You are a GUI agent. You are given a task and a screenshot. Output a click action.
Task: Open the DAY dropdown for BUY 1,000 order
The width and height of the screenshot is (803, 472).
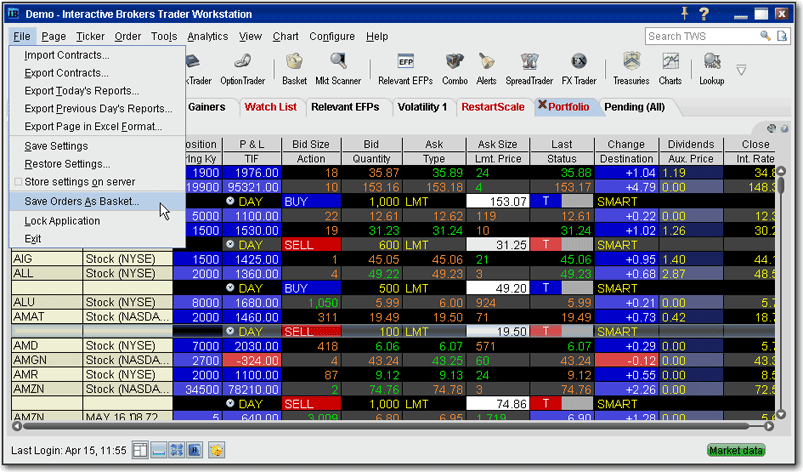tap(230, 201)
